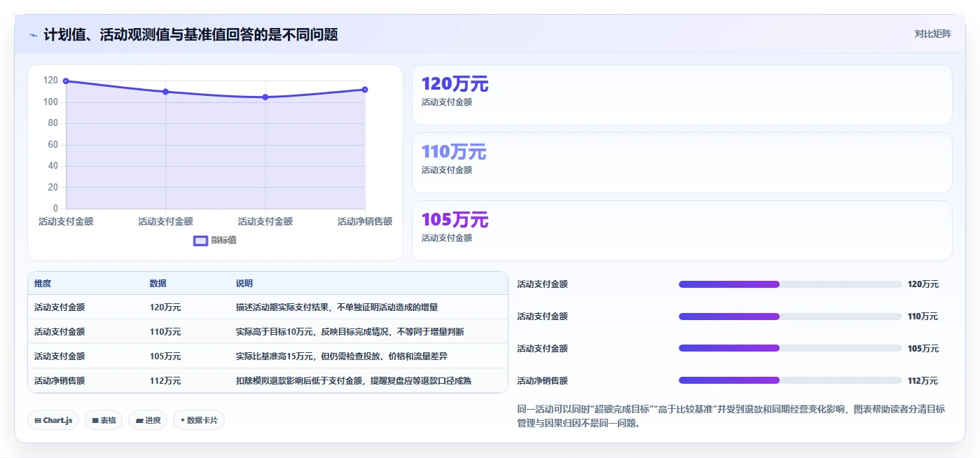Click the 100 tick label on the chart y-axis
This screenshot has height=458, width=980.
click(x=50, y=102)
